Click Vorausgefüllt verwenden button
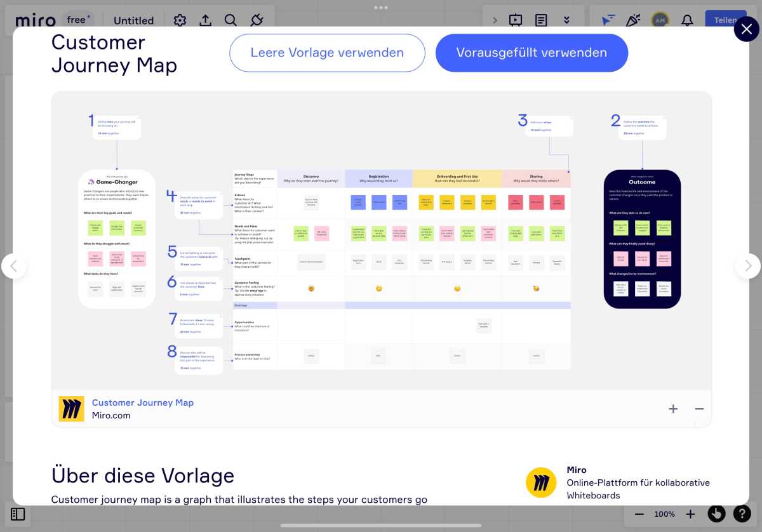 (x=531, y=53)
